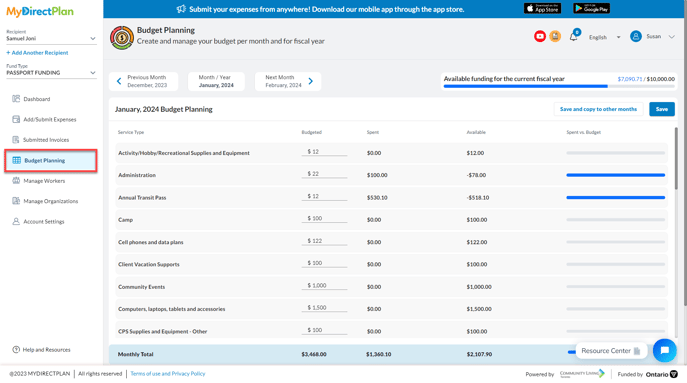Click the Save button
The image size is (687, 383).
[x=662, y=109]
